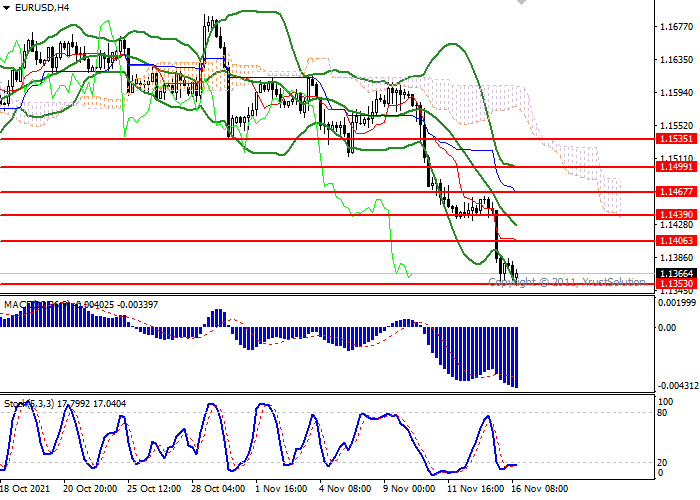Click the 28 Oct 04:00 time label
Viewport: 700px width, 500px height.
click(x=218, y=488)
